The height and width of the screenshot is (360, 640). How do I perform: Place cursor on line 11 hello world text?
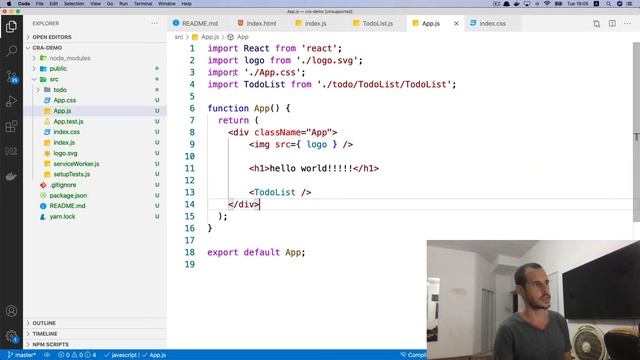(311, 169)
